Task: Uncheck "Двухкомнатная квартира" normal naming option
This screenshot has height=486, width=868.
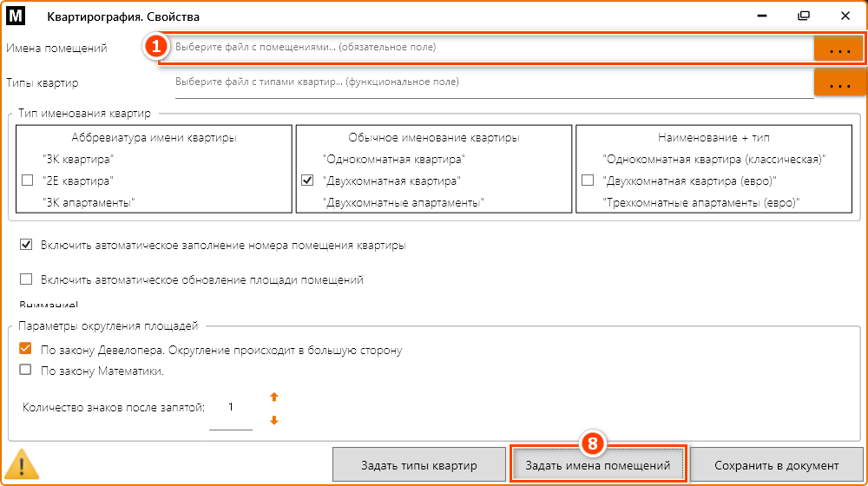Action: coord(306,181)
